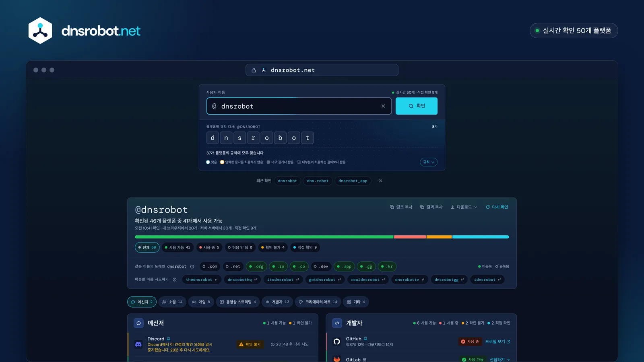This screenshot has width=644, height=362.
Task: Toggle the 사용 중 5 filter chip
Action: coord(209,247)
